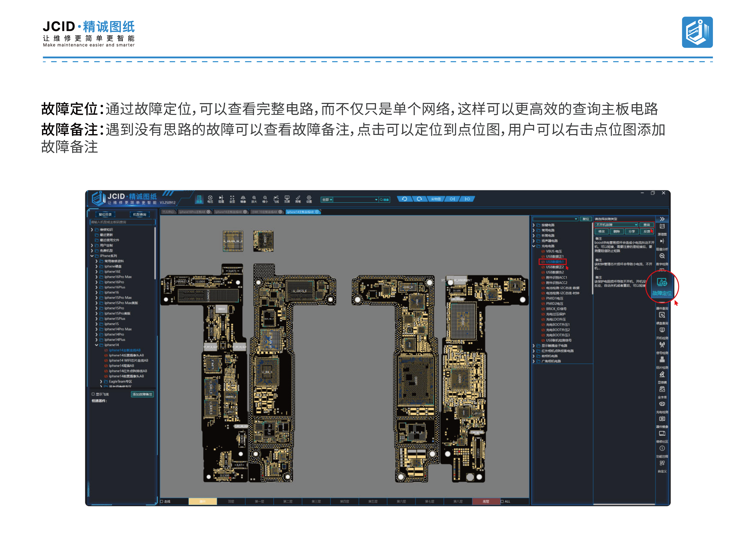Click the 查询 query button
The width and height of the screenshot is (756, 534).
coord(647,225)
